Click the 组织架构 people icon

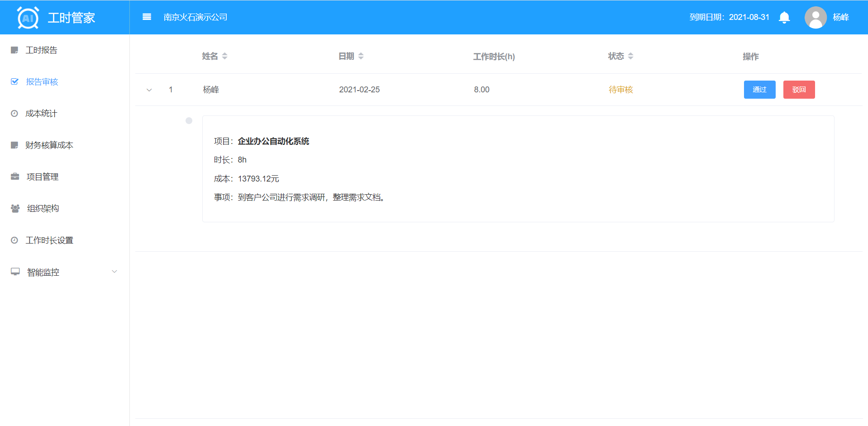[x=15, y=208]
